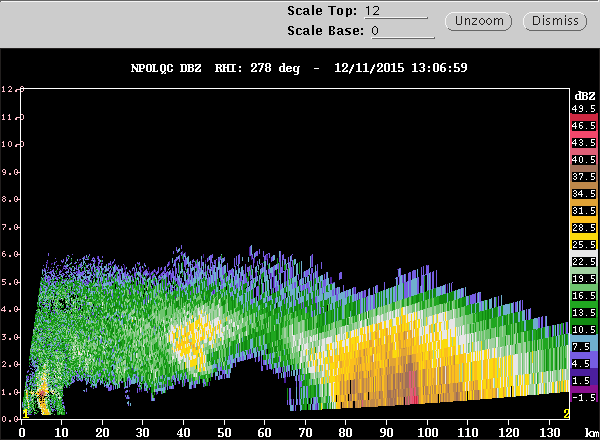Pick the 28.5 dBZ yellow legend swatch
Viewport: 600px width, 440px height.
[x=583, y=228]
